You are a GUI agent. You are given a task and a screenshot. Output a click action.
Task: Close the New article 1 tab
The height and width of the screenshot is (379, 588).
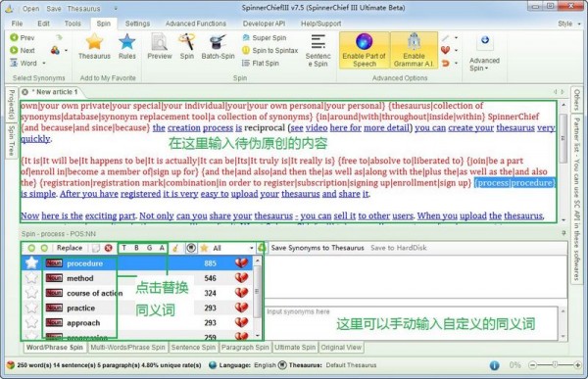click(24, 92)
